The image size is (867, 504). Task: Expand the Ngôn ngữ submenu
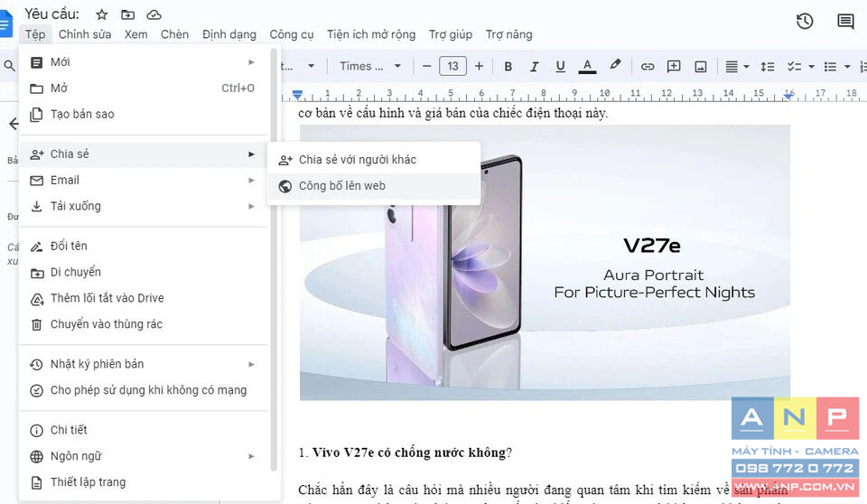point(144,455)
